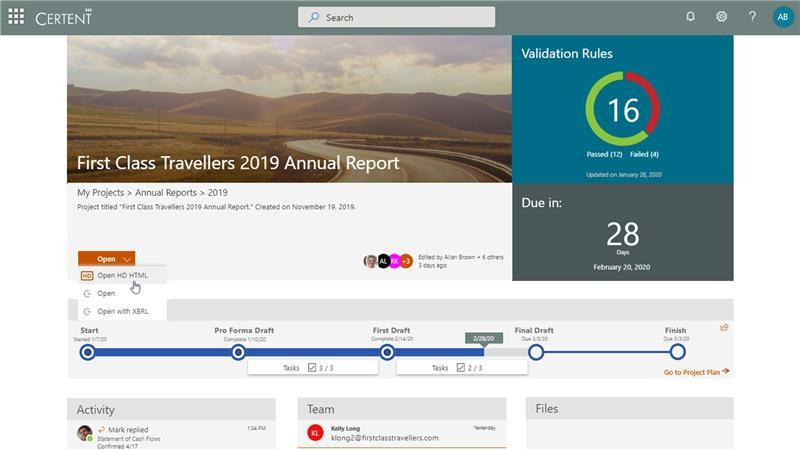
Task: Select the Final Draft milestone circle
Action: pos(536,352)
